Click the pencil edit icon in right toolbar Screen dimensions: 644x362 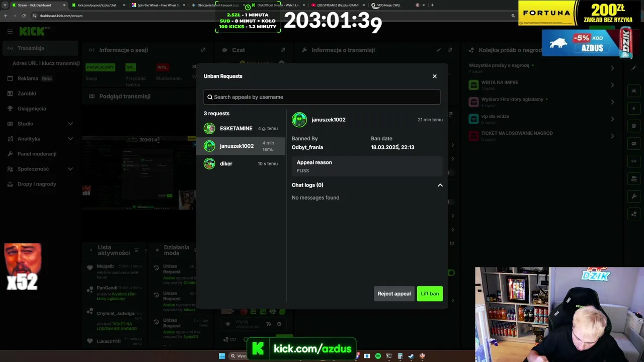(x=634, y=68)
